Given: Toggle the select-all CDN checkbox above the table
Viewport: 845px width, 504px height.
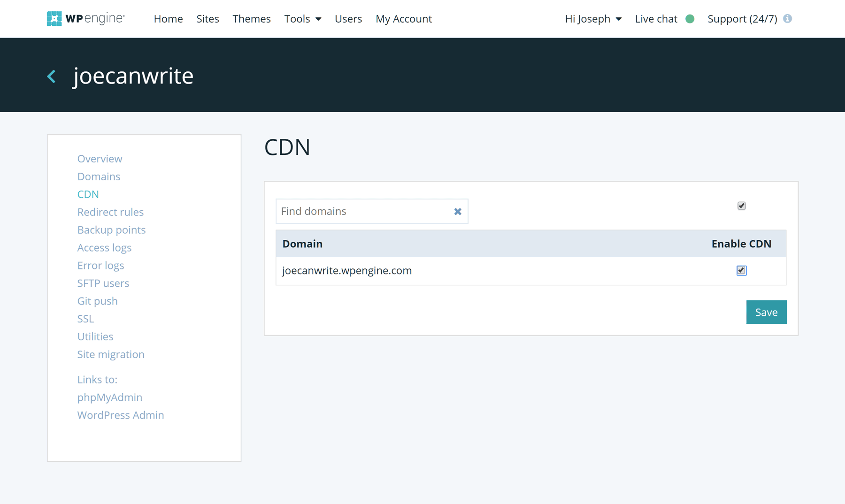Looking at the screenshot, I should 741,206.
